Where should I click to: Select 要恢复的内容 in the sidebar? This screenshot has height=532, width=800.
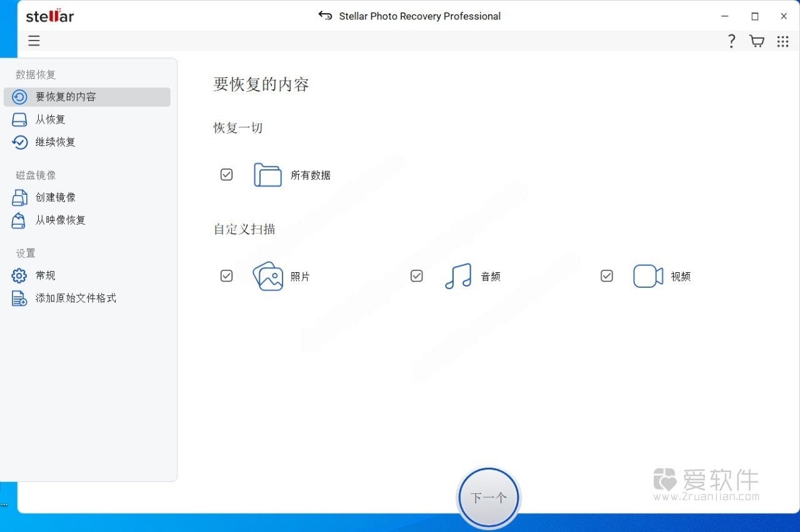[x=65, y=97]
